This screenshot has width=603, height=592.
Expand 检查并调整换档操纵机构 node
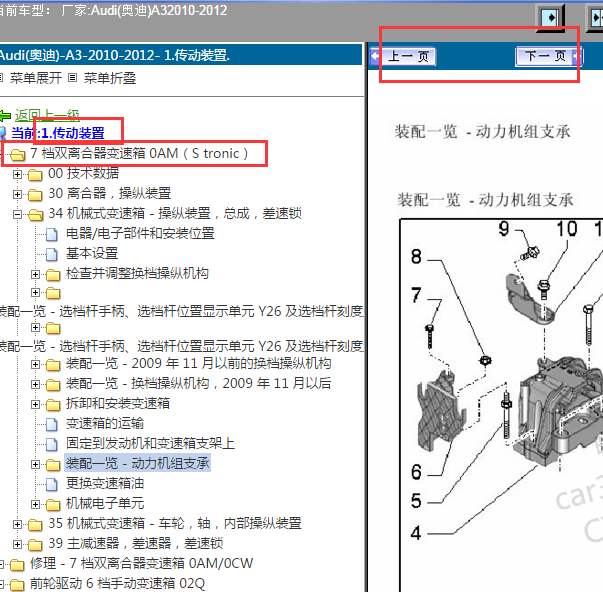(x=35, y=274)
